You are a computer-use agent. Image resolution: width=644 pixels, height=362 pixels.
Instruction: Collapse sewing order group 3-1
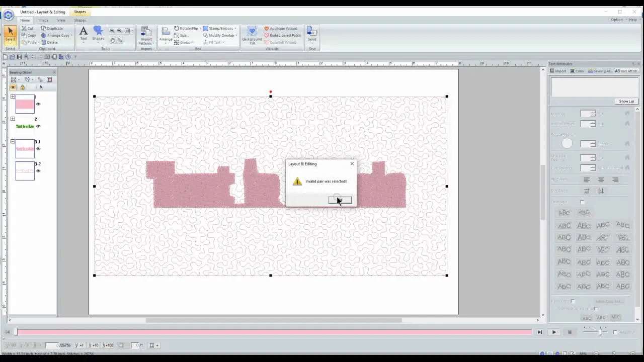coord(12,142)
